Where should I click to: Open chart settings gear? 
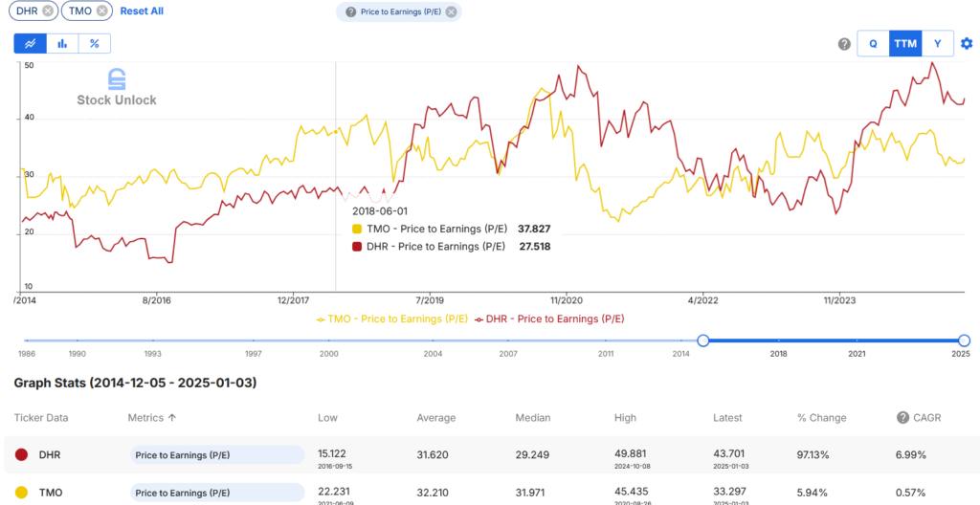coord(967,44)
